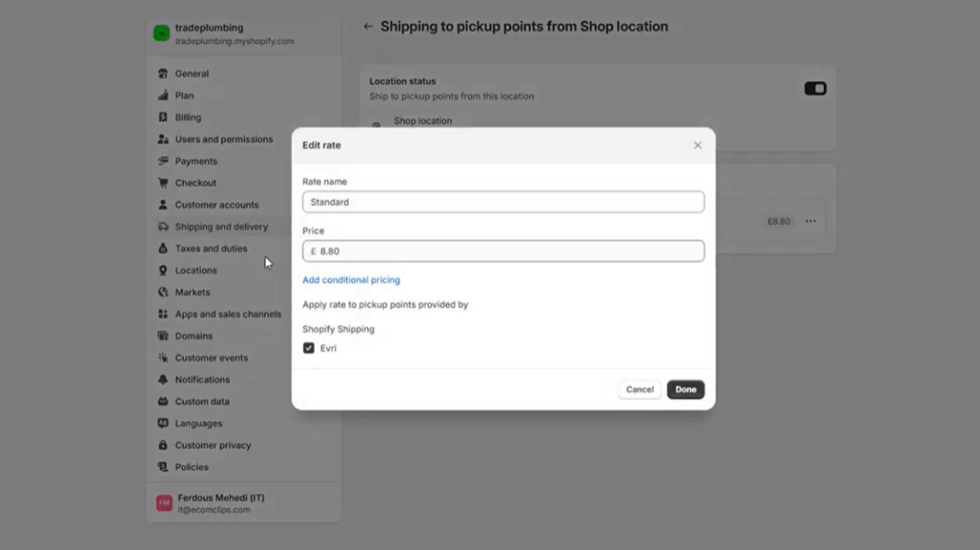Viewport: 980px width, 550px height.
Task: Click the Shipping and delivery truck icon
Action: [163, 227]
